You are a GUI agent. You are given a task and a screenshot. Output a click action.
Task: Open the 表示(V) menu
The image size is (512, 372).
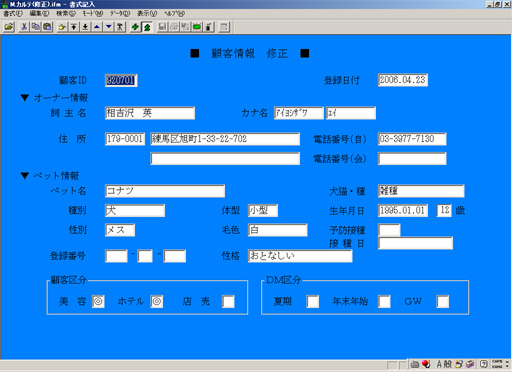[x=147, y=13]
